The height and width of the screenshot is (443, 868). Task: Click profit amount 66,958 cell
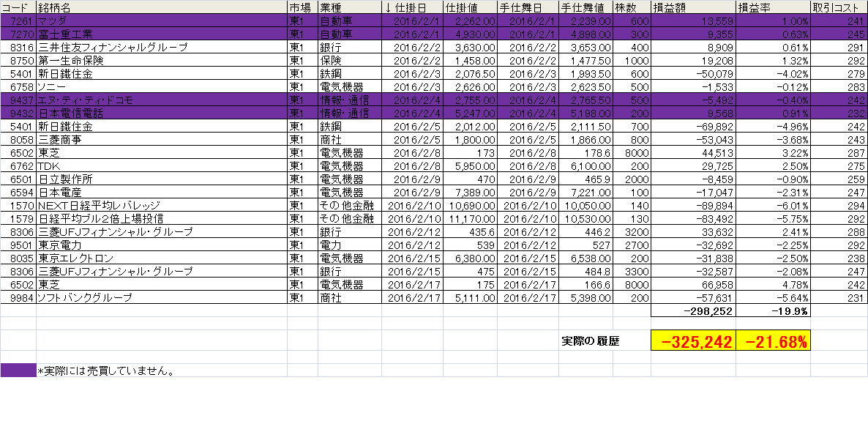coord(693,285)
